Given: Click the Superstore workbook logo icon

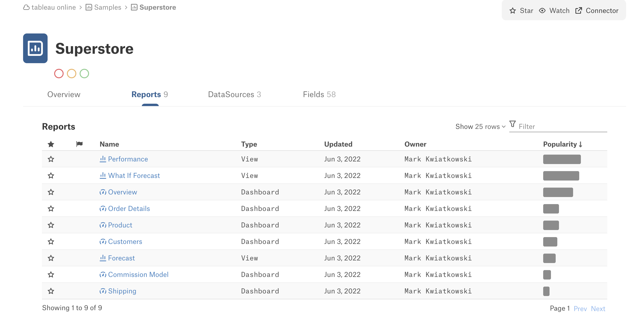Looking at the screenshot, I should pos(35,48).
